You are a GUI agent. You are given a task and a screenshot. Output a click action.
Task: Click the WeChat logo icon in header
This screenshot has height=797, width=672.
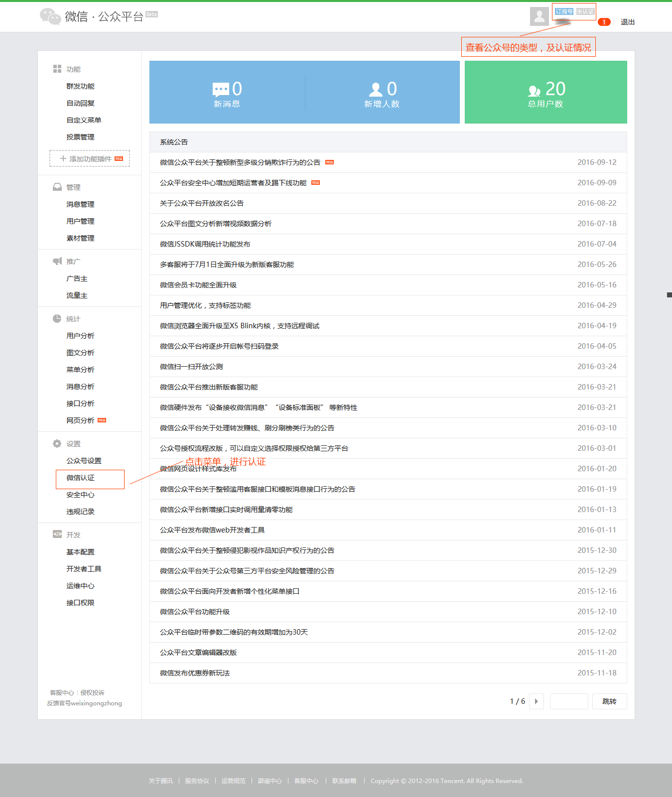(x=50, y=16)
